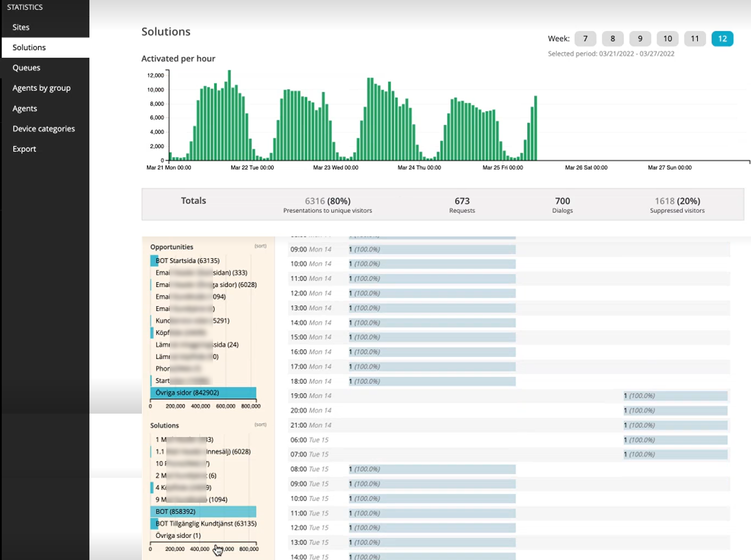This screenshot has height=560, width=751.
Task: Open the Agents statistics page
Action: point(25,109)
